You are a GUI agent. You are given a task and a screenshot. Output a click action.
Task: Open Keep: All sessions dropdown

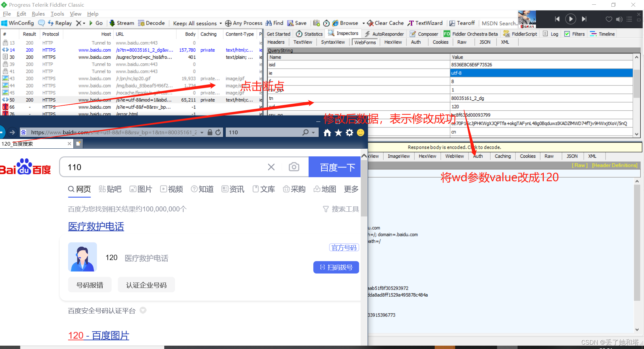[197, 23]
